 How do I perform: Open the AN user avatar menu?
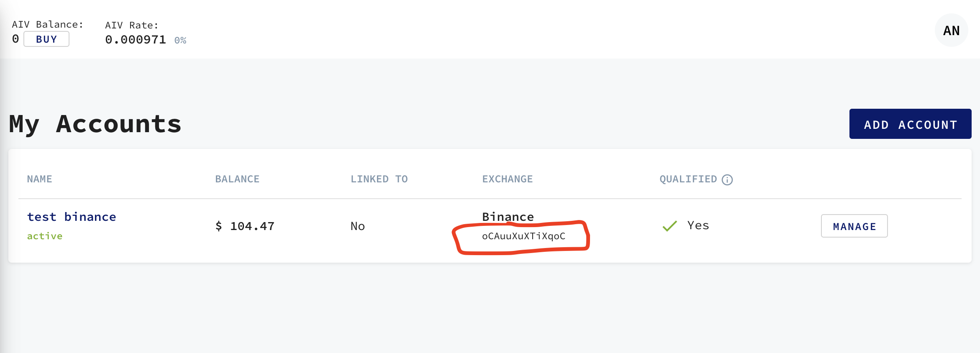tap(951, 30)
